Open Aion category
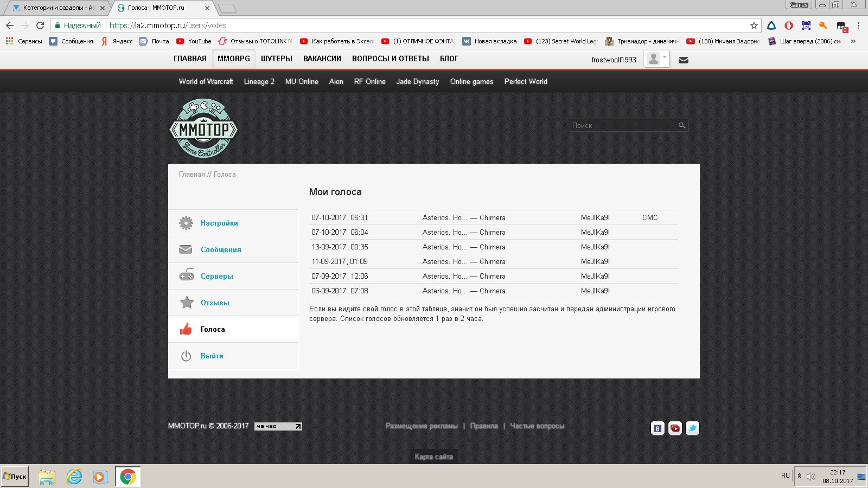Screen dimensions: 868x488 click(336, 81)
